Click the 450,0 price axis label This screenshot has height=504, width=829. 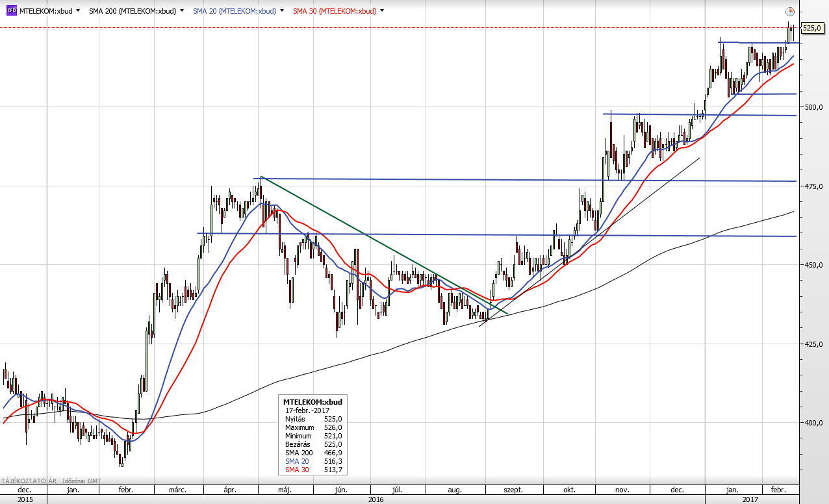[x=815, y=265]
